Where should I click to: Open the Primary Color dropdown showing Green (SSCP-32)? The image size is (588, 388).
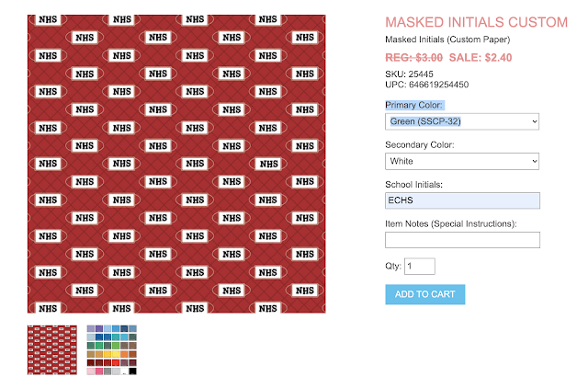tap(462, 121)
